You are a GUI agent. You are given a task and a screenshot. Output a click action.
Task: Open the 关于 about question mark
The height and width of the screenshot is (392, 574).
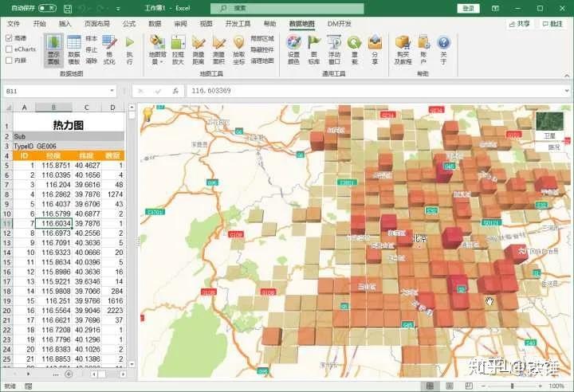[443, 50]
